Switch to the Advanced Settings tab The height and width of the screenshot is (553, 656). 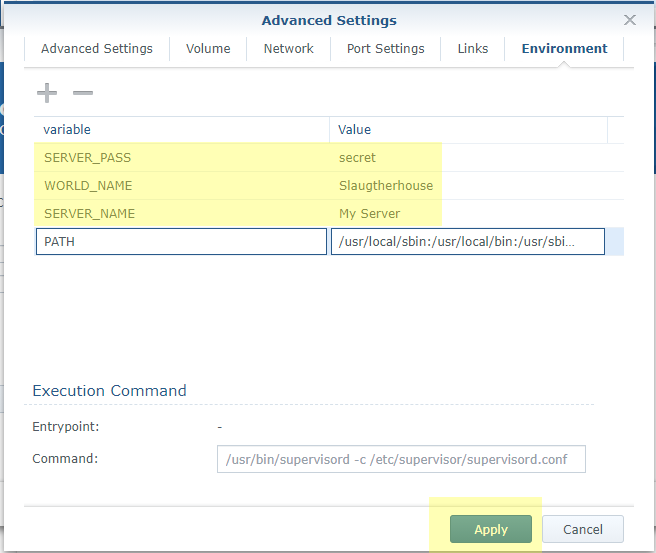coord(97,49)
